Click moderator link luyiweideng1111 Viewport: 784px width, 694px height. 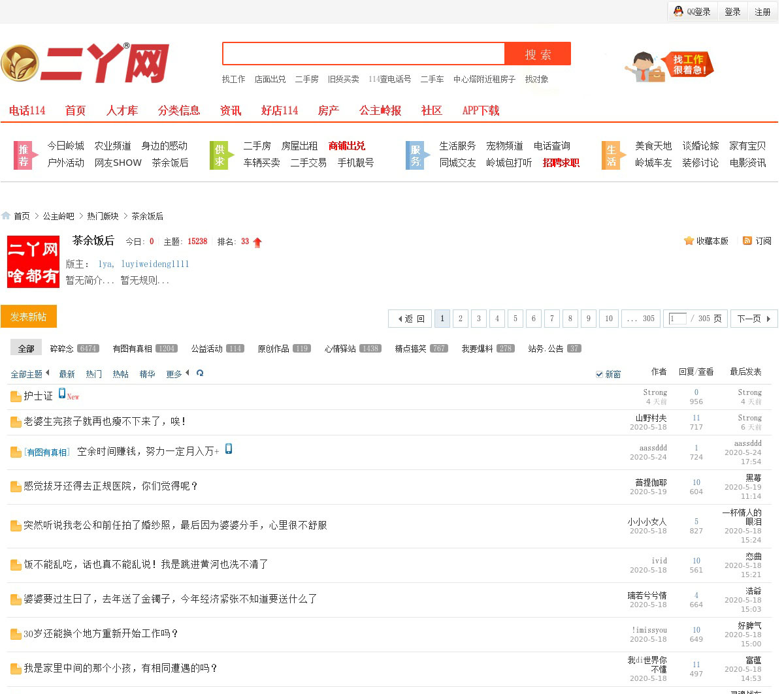point(155,264)
